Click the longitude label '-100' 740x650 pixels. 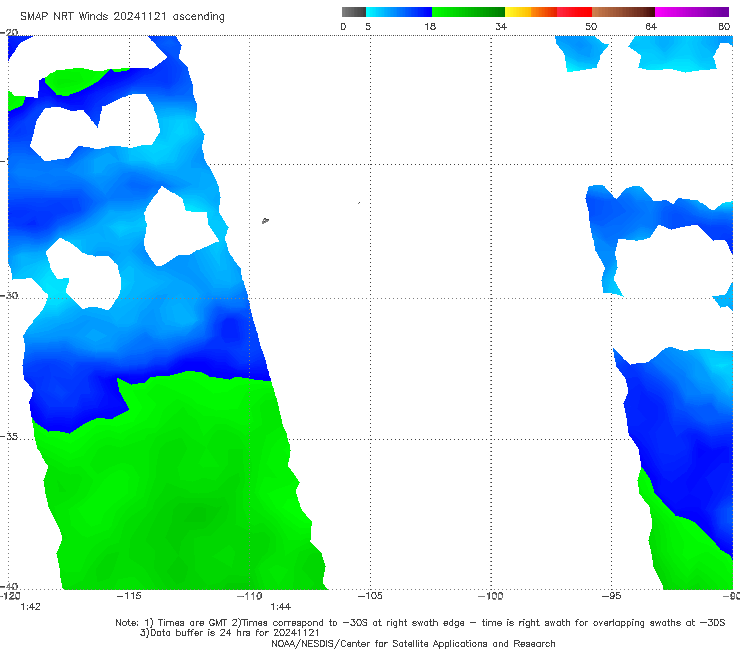(491, 596)
